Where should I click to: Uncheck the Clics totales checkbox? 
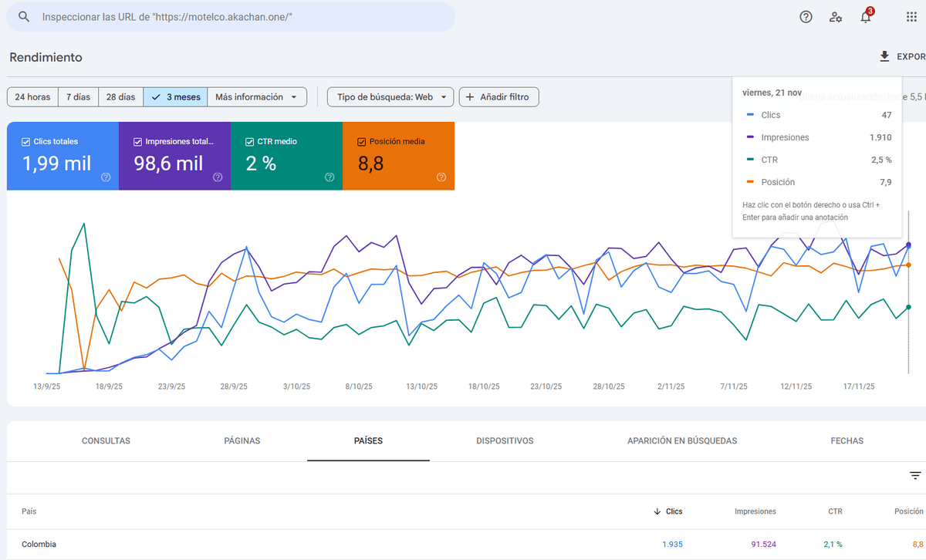tap(26, 142)
